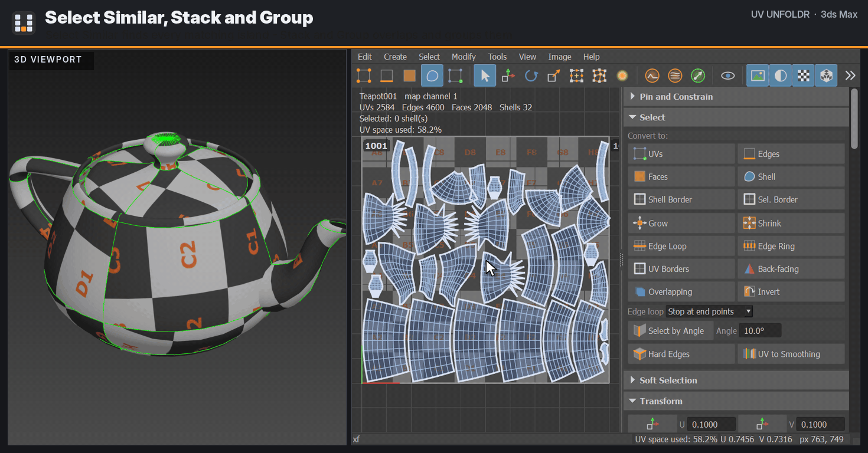Click the Shell Border convert button

[681, 199]
